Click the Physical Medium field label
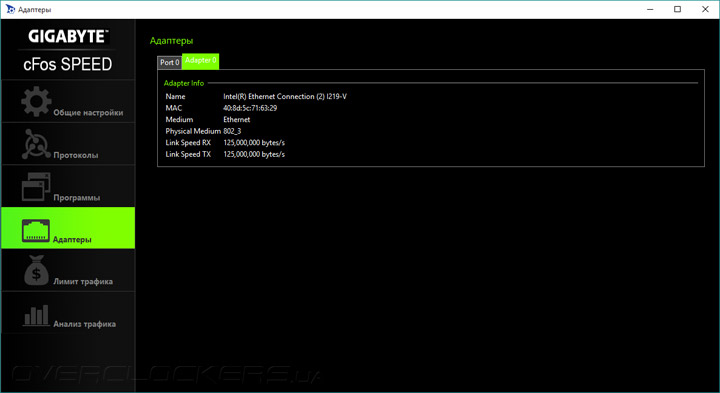 coord(193,131)
